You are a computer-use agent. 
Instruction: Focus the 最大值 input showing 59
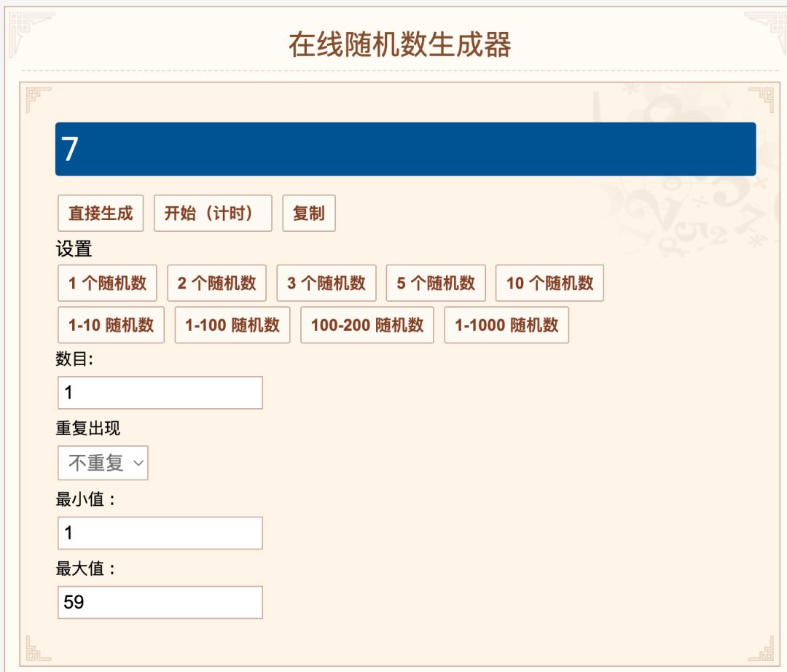[x=160, y=602]
